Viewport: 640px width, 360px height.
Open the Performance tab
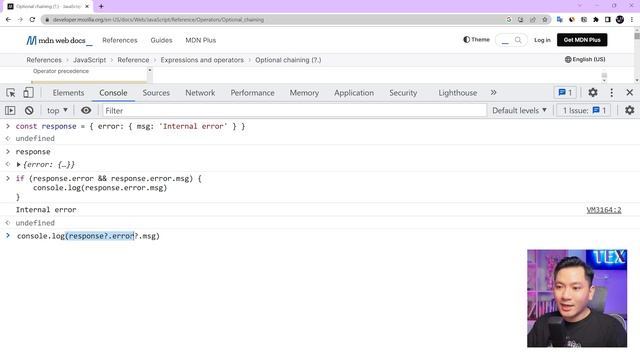252,93
